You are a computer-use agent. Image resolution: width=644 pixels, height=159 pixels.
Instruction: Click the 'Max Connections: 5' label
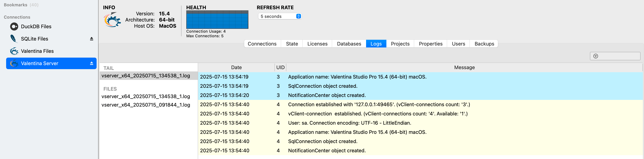click(x=205, y=36)
